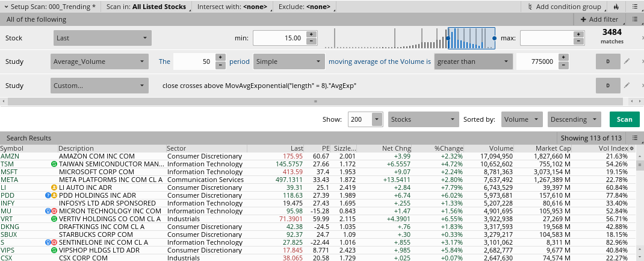Click green dividend icon on VIPS row

(x=54, y=250)
